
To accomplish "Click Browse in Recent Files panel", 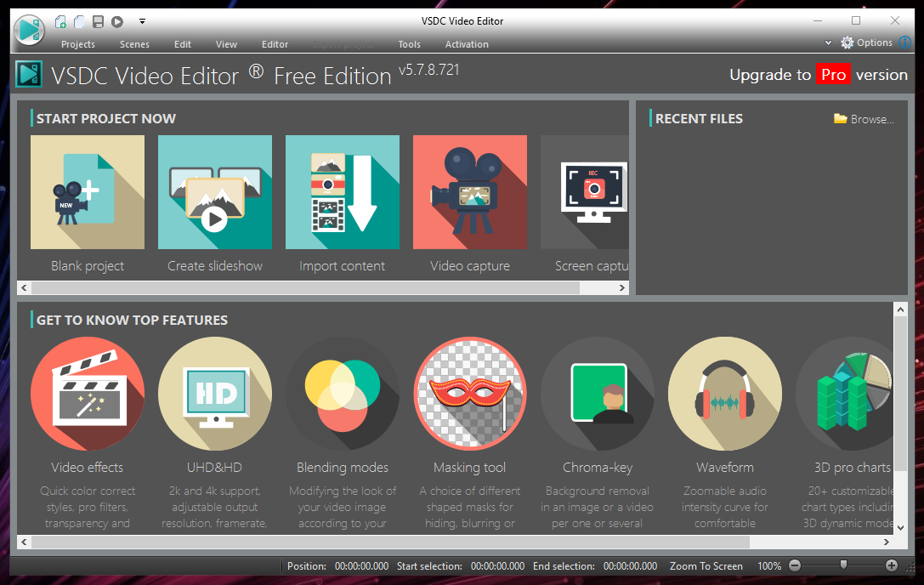I will coord(864,119).
